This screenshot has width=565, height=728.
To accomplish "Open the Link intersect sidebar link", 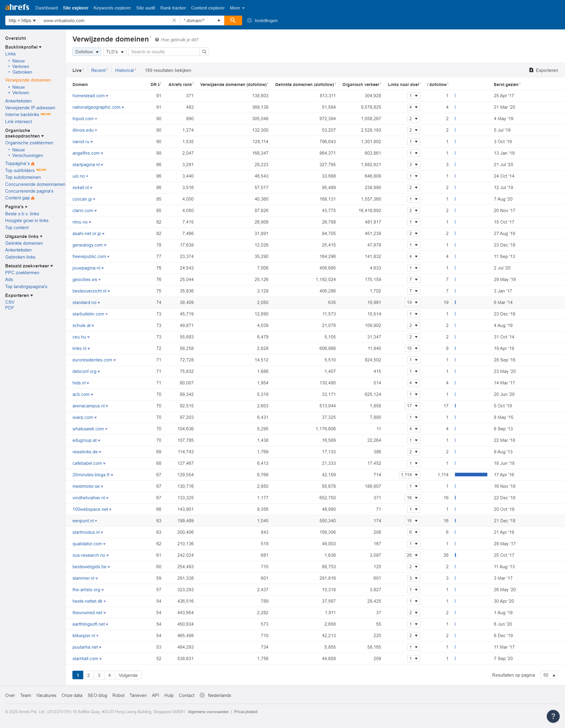I will click(18, 122).
